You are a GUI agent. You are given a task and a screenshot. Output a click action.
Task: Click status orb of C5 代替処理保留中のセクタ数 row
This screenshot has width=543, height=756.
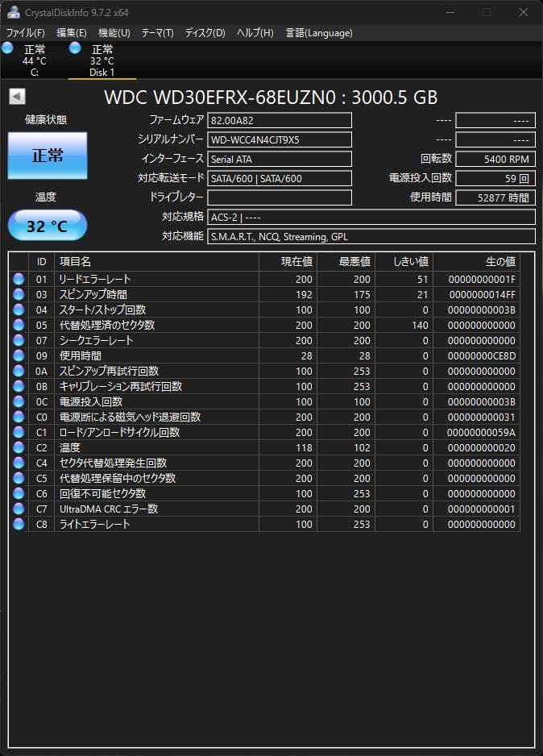click(19, 478)
